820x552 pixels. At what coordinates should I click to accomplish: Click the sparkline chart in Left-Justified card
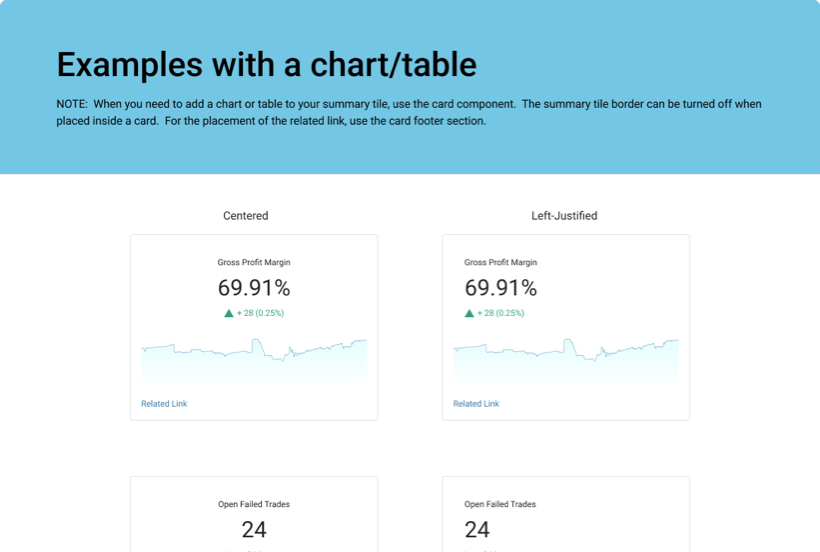click(x=566, y=358)
